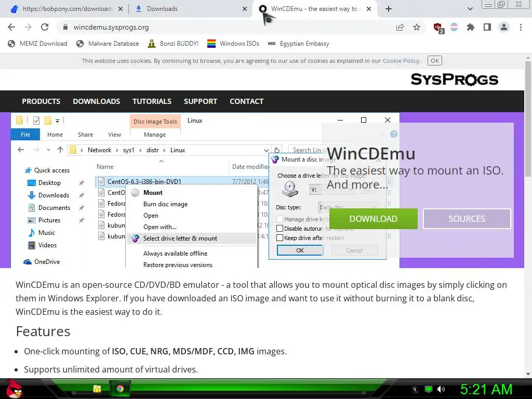This screenshot has height=399, width=532.
Task: Click OK in Mount a disc image dialog
Action: point(300,250)
